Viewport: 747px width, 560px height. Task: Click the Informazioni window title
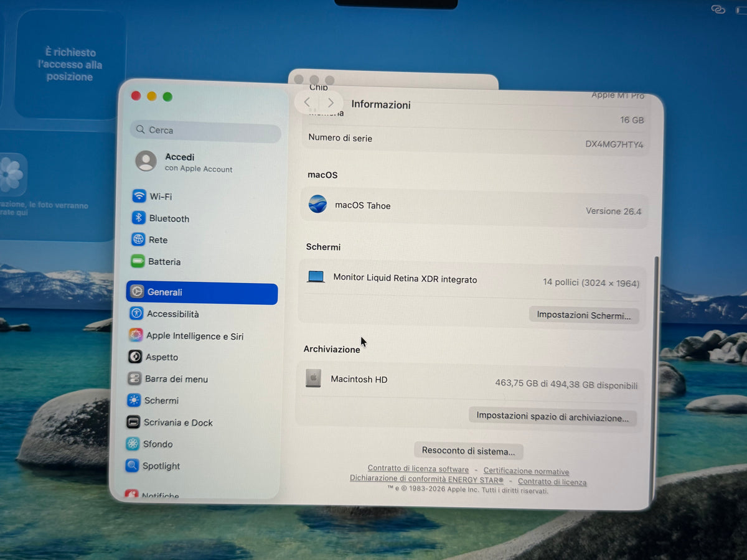[x=381, y=105]
